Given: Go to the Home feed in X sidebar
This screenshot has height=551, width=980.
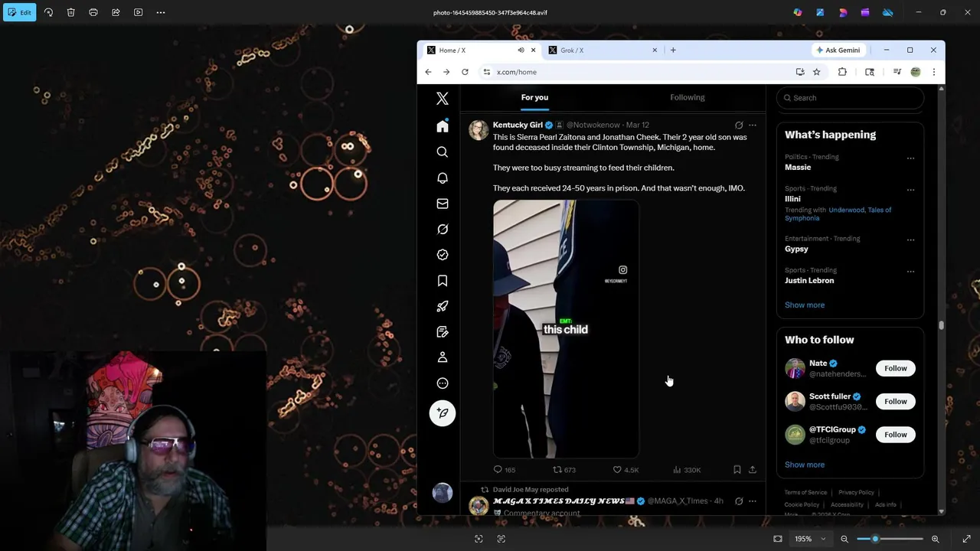Looking at the screenshot, I should pos(443,126).
